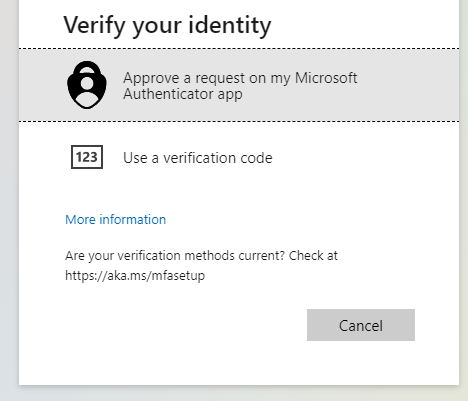This screenshot has width=468, height=401.
Task: Click the 'Approve a request on my Microsoft' text
Action: [240, 78]
